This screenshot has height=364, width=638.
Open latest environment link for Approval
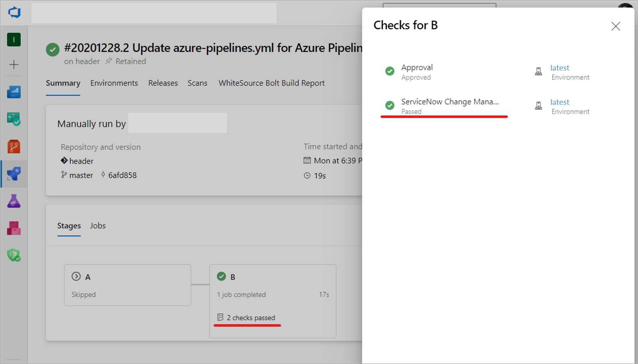560,68
